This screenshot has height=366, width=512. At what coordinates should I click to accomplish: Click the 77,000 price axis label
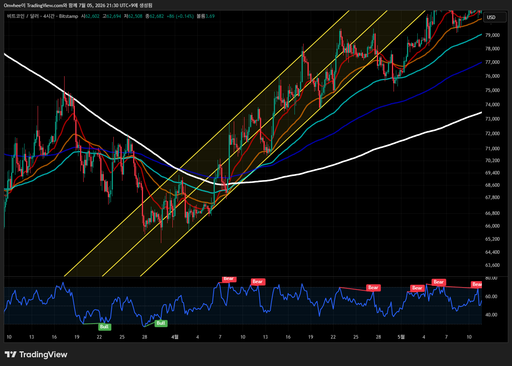coord(492,62)
